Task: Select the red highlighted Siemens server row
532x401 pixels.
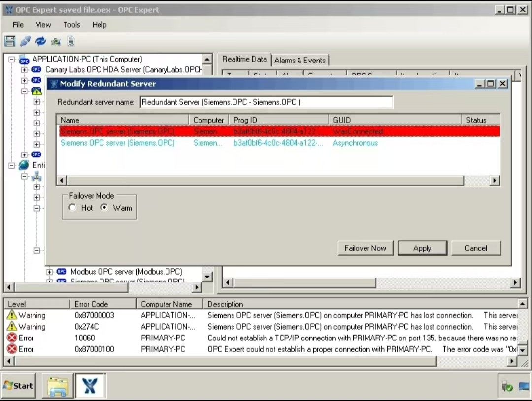Action: tap(280, 131)
